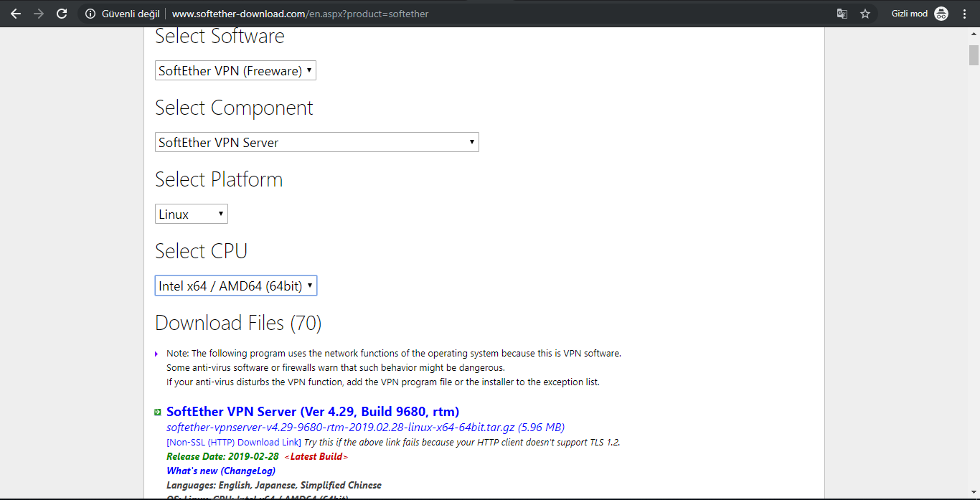Click the anti-virus note paragraph text
Image resolution: width=980 pixels, height=500 pixels.
click(x=394, y=368)
